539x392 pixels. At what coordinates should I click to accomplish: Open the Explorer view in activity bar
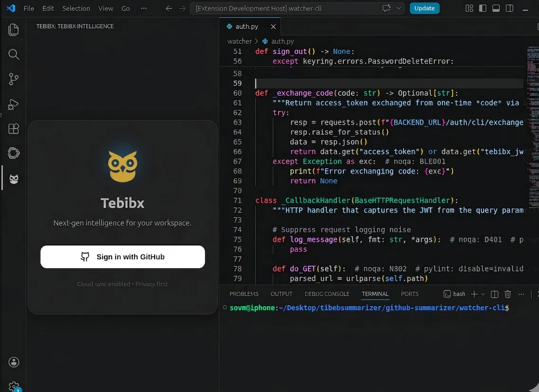(x=13, y=29)
